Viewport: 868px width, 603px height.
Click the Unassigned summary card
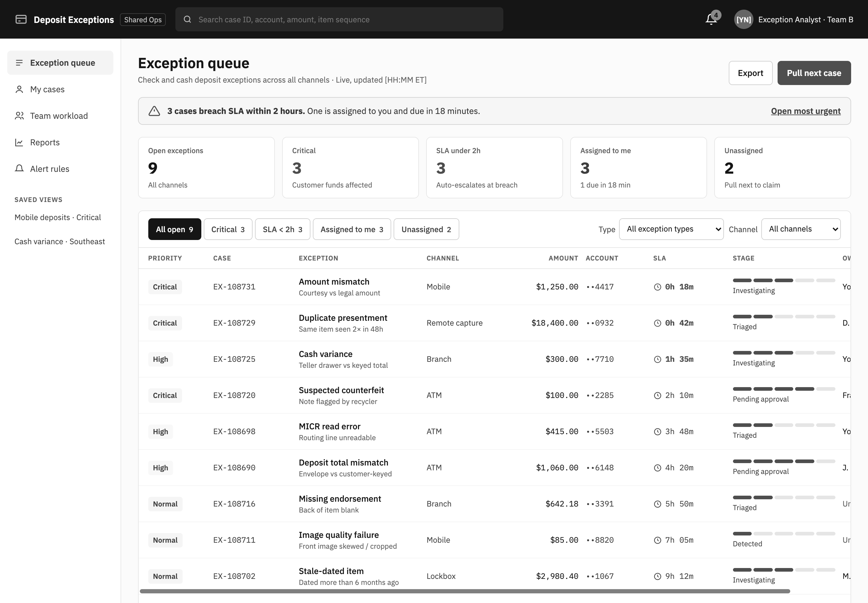click(782, 167)
